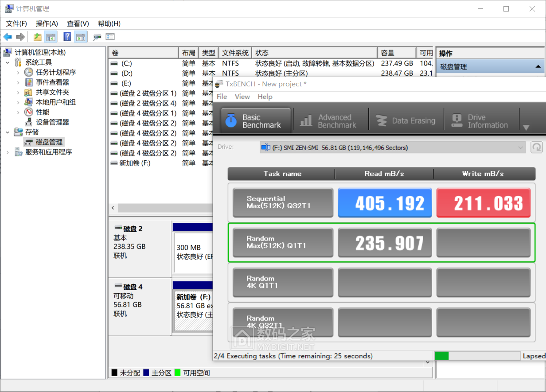Collapse the 系统工具 tree node

[8, 62]
